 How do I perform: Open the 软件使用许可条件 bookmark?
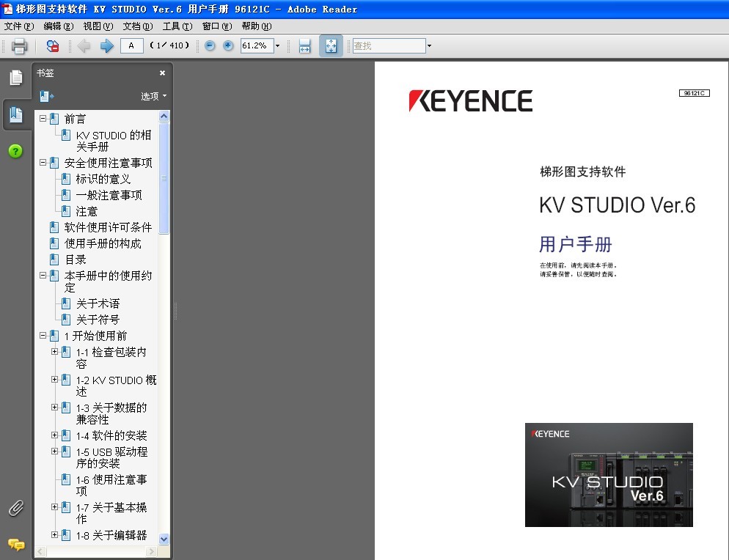tap(108, 227)
